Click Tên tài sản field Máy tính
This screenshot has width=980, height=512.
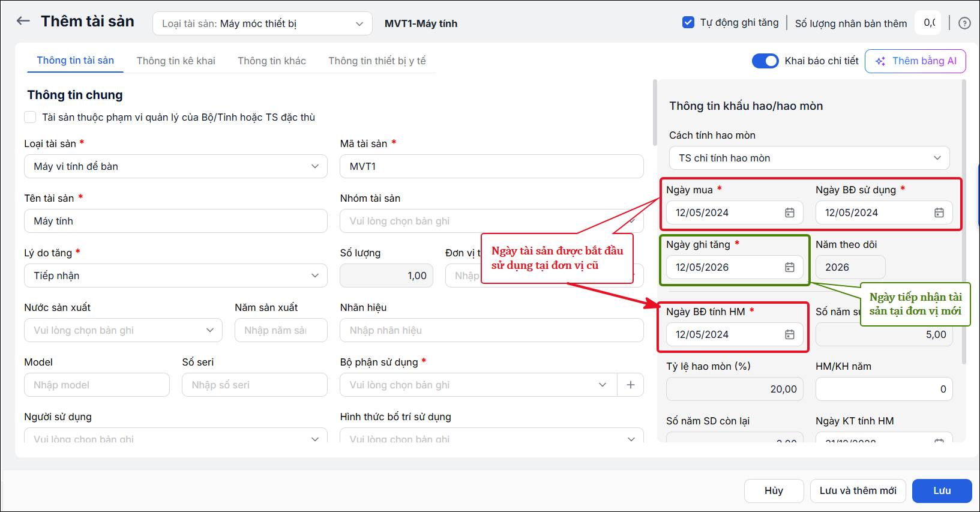[x=176, y=221]
